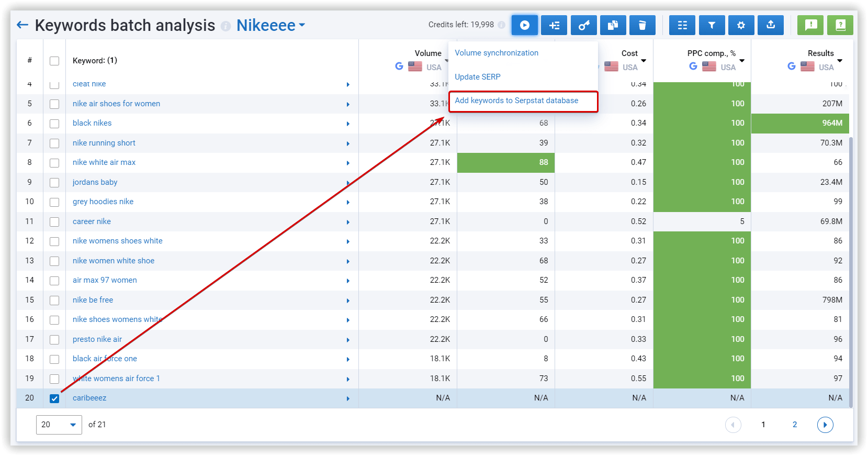
Task: Click the info icon beside the page title
Action: pos(226,26)
